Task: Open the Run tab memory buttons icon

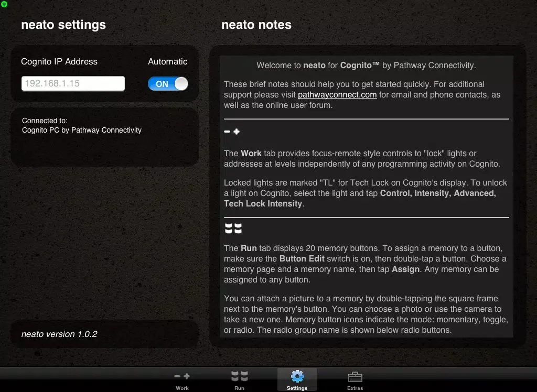Action: pos(239,376)
